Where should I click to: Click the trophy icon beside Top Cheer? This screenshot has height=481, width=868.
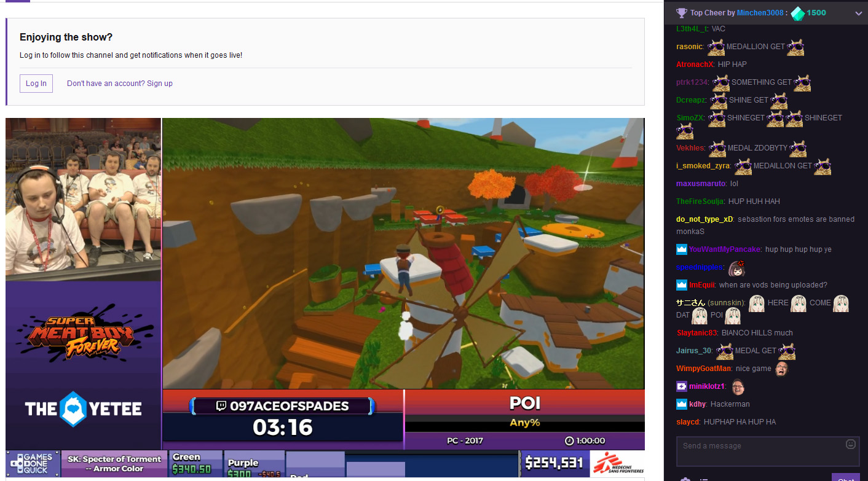point(681,12)
